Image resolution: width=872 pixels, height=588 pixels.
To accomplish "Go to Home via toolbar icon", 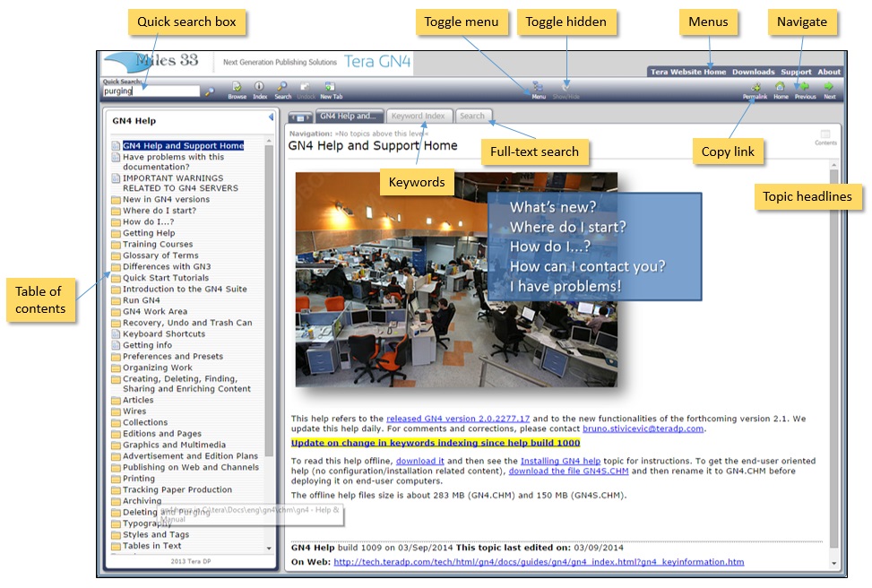I will pos(781,91).
